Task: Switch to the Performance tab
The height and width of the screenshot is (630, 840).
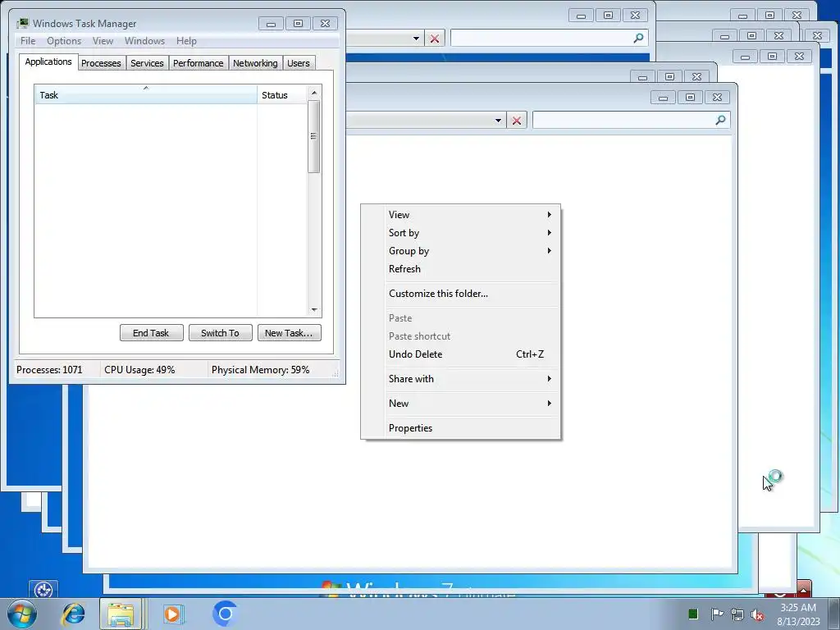Action: pos(199,63)
